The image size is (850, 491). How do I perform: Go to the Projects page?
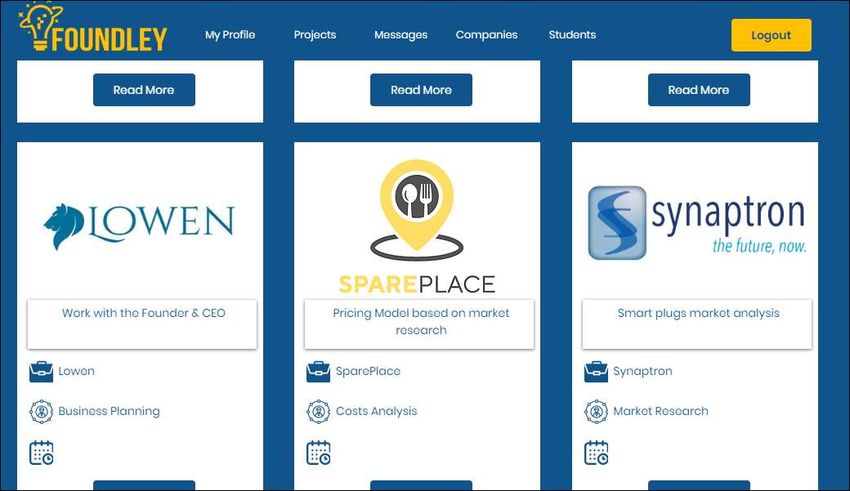tap(315, 35)
